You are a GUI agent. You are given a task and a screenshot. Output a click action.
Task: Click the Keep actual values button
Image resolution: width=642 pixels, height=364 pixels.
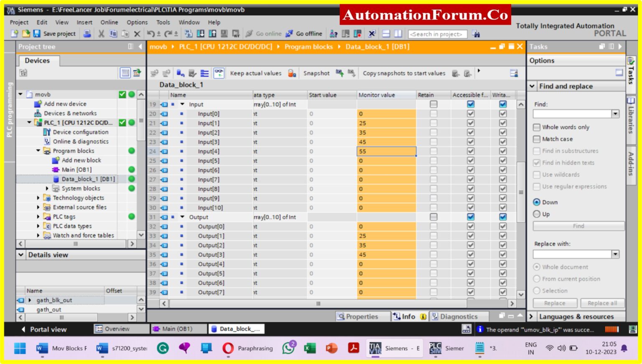click(255, 73)
